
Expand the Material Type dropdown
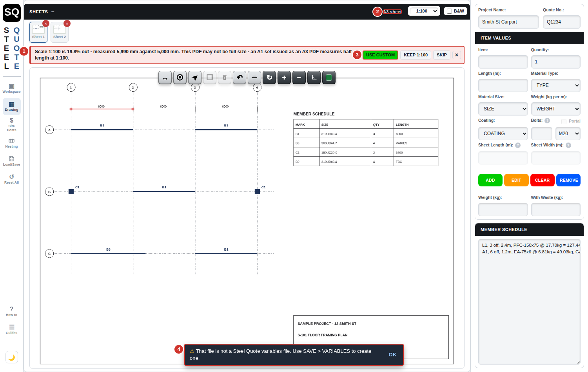(555, 85)
